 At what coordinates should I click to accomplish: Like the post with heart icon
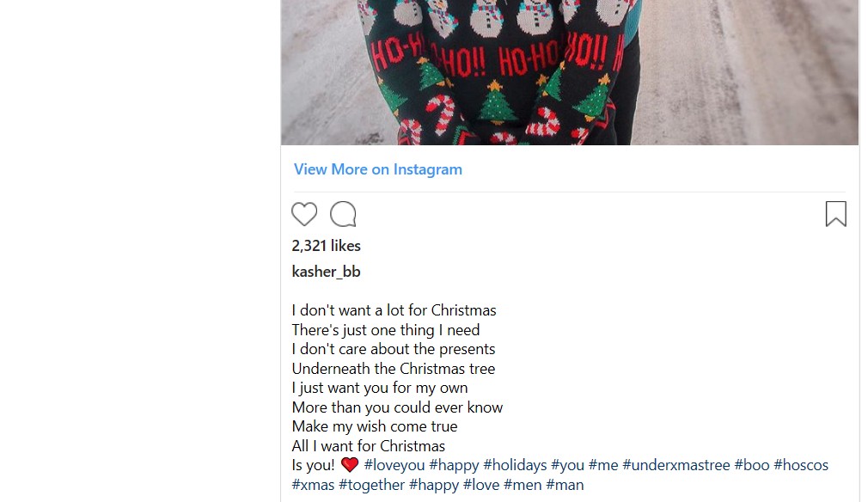[304, 214]
